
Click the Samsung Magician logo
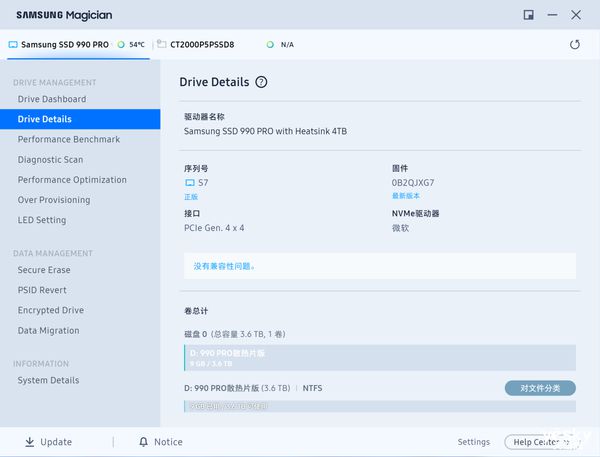coord(64,15)
